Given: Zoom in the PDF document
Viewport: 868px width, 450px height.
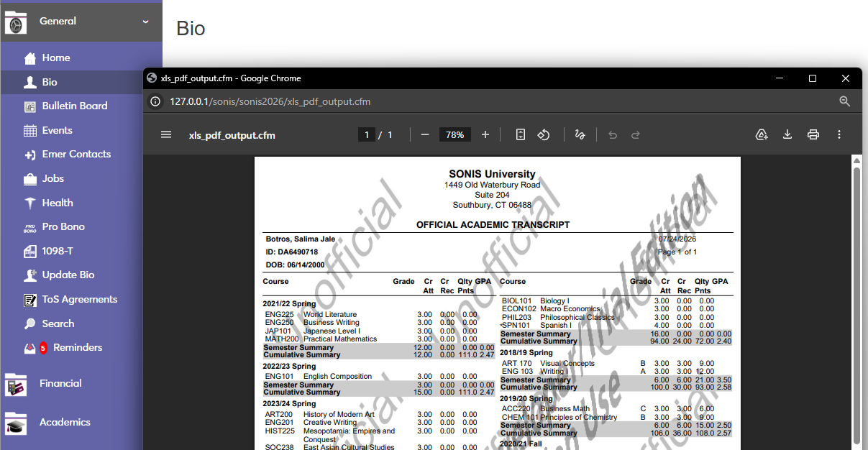Looking at the screenshot, I should (485, 134).
